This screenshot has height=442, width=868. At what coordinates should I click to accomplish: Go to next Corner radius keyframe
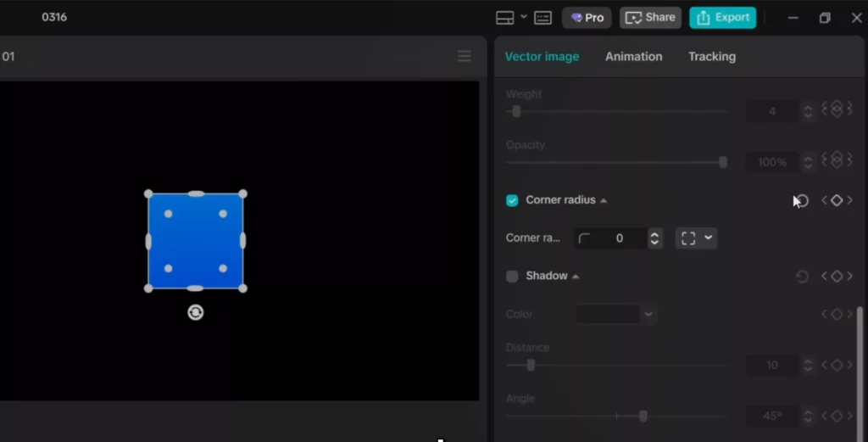849,200
